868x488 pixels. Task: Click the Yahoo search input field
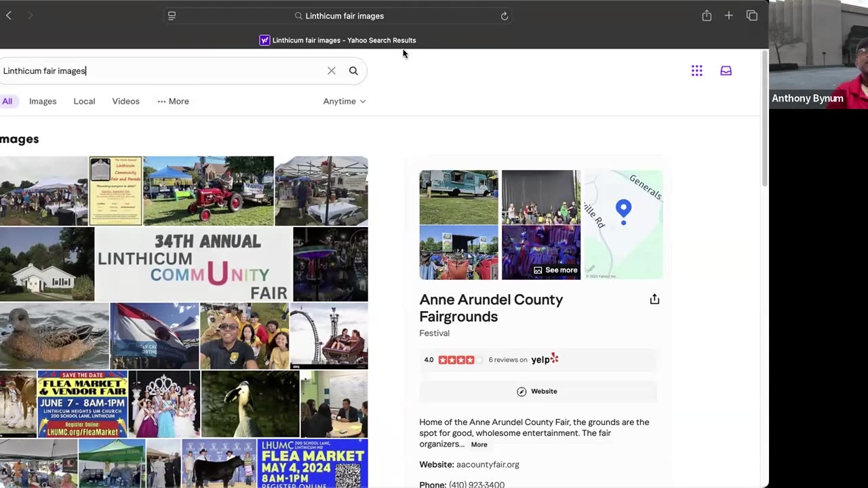click(163, 70)
